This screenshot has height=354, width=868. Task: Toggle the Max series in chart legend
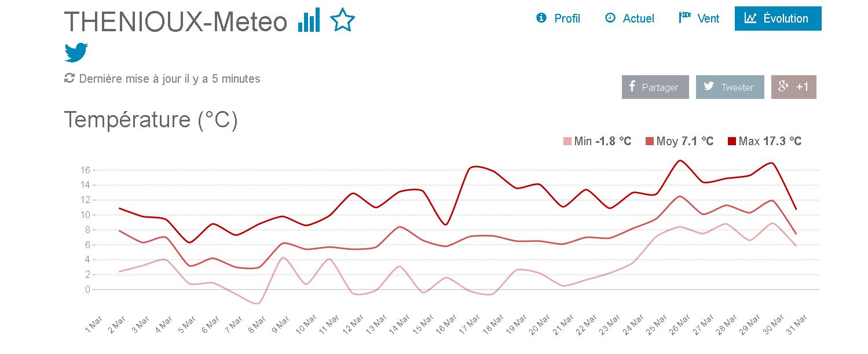pos(764,141)
